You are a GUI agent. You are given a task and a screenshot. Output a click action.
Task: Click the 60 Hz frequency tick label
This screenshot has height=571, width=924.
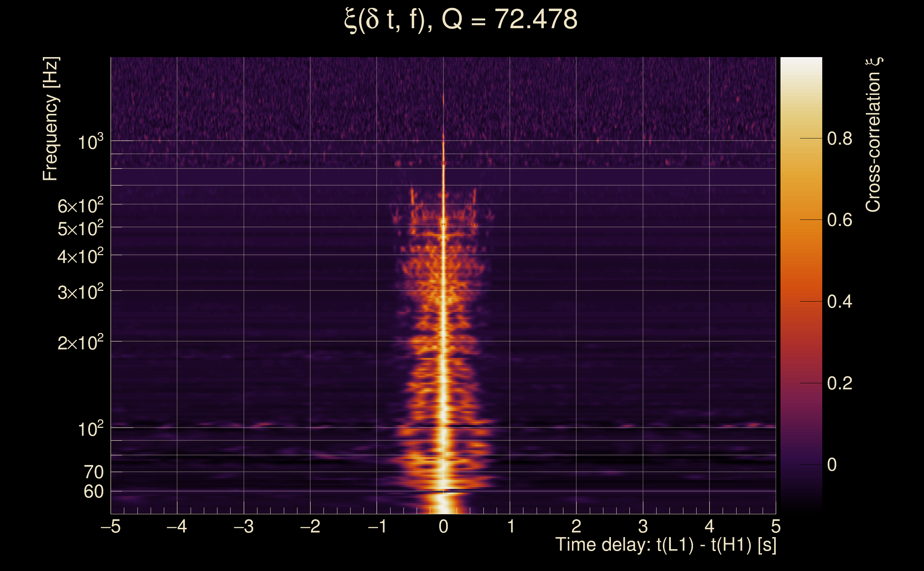93,492
